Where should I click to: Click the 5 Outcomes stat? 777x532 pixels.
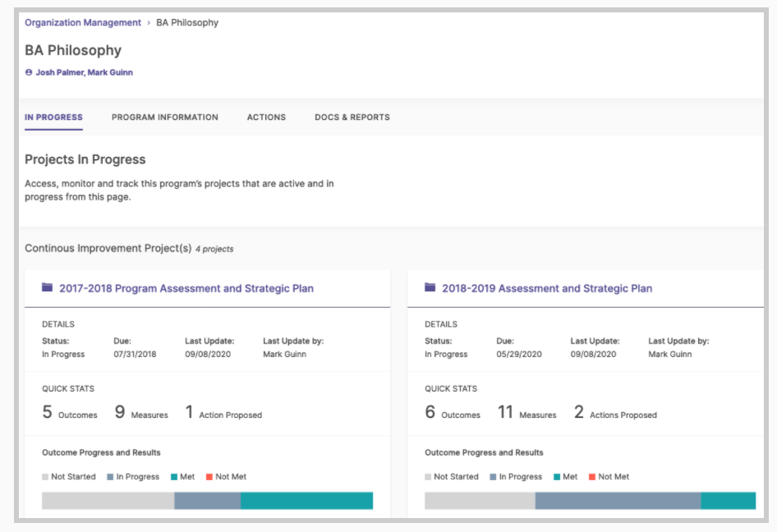pos(70,412)
